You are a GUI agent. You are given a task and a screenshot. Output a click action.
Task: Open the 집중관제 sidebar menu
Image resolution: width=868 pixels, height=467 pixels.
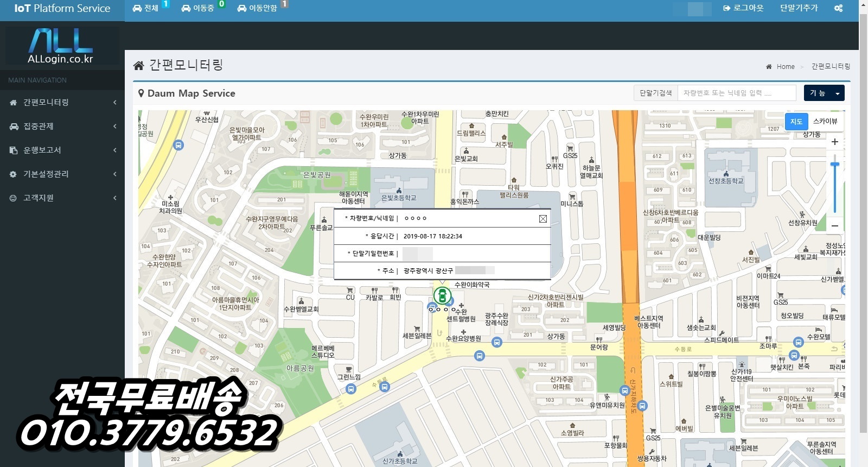tap(62, 126)
